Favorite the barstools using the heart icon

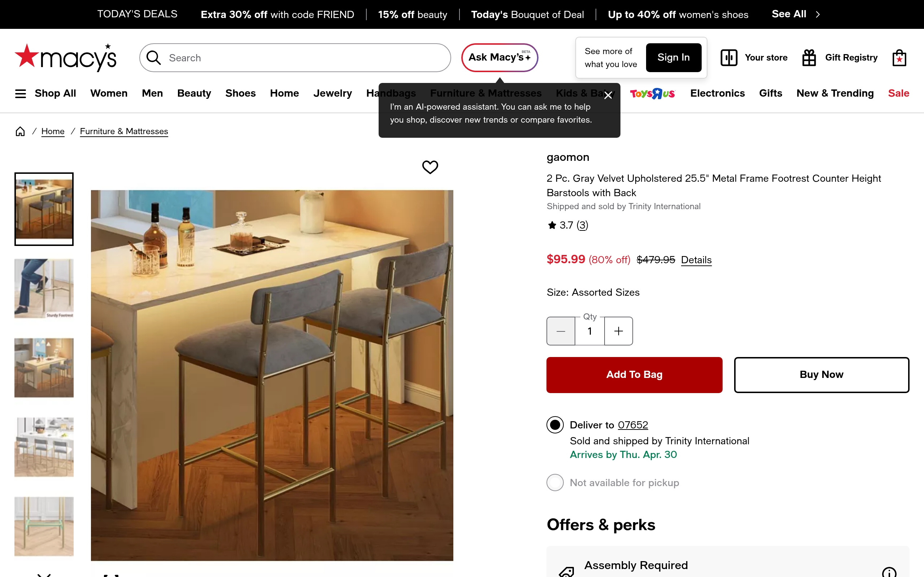click(x=430, y=167)
